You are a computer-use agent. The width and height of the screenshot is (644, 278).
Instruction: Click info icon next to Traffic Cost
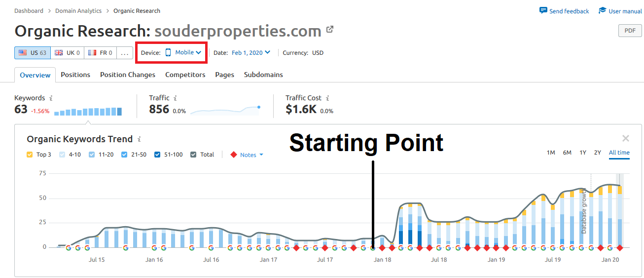pos(327,98)
